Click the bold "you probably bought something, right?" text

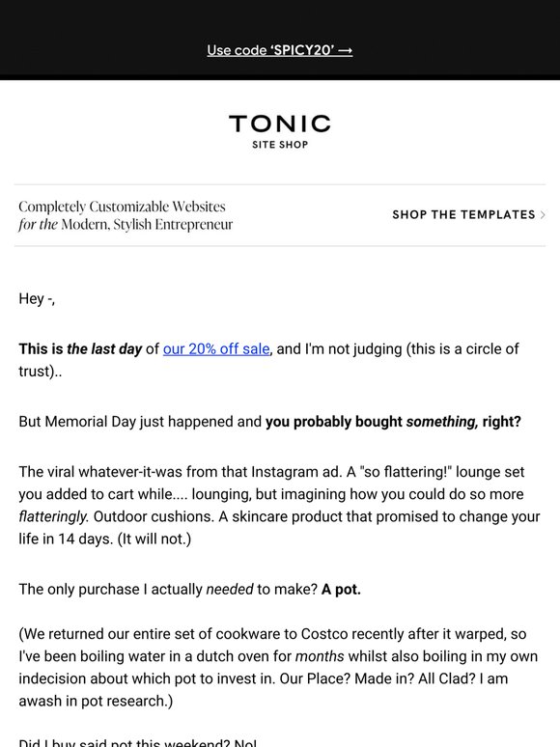pyautogui.click(x=393, y=422)
